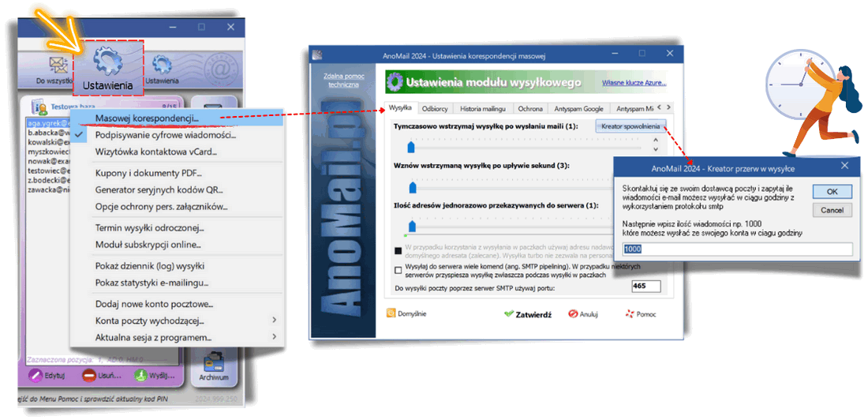This screenshot has height=420, width=868.
Task: Select the b.abacka@ address in list
Action: click(50, 133)
